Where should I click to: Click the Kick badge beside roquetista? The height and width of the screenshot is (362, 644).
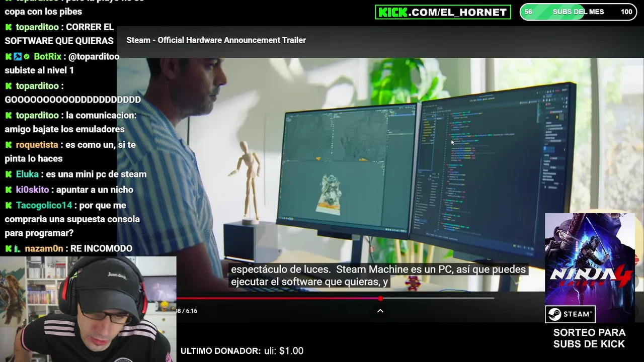(x=9, y=145)
